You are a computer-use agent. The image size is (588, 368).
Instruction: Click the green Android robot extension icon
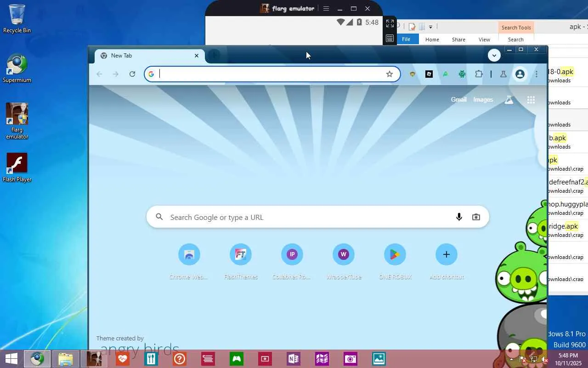(462, 74)
